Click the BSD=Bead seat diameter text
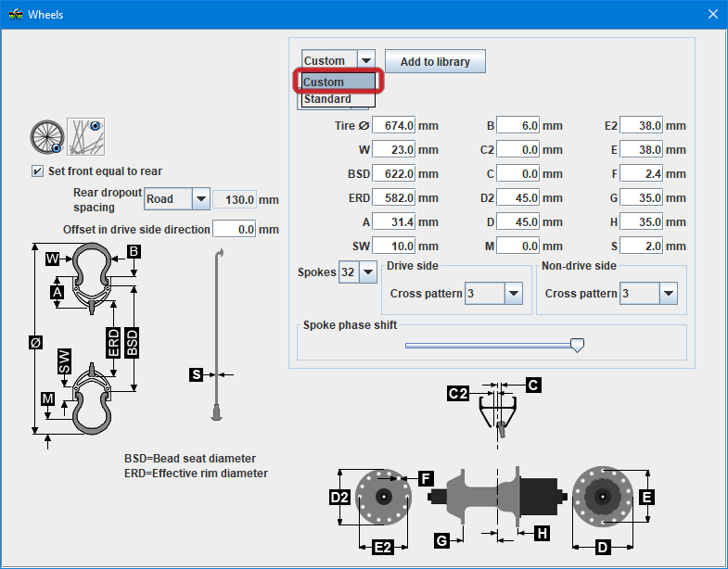This screenshot has height=569, width=728. click(190, 459)
